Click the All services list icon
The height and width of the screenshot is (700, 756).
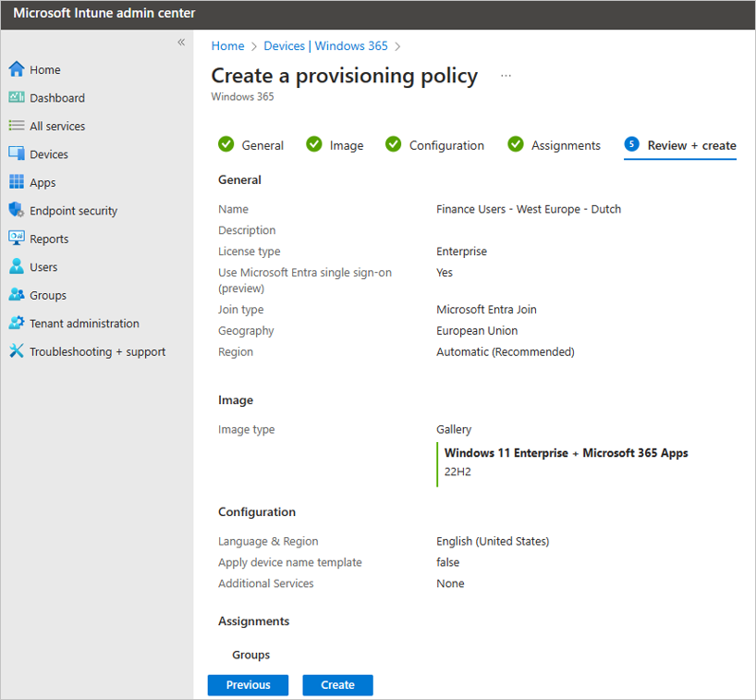tap(17, 126)
